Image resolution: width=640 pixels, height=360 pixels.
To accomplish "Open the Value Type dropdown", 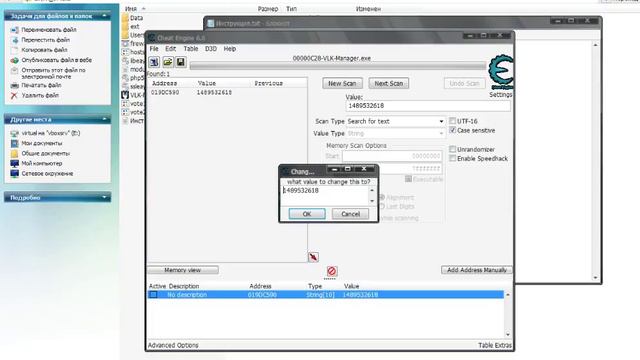I will (395, 133).
